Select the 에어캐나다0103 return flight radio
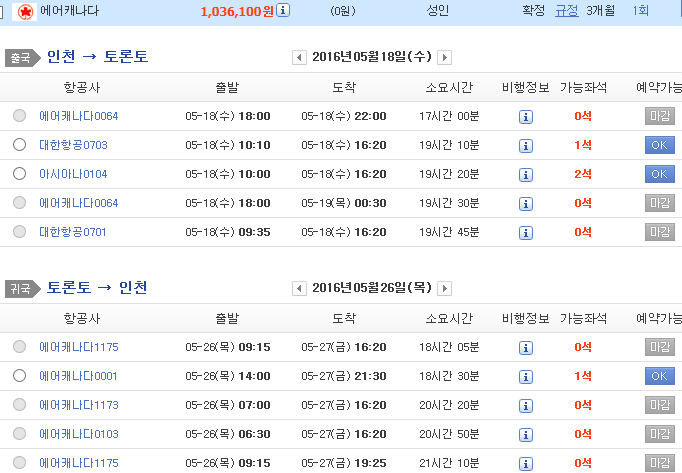Viewport: 682px width, 473px height. click(x=20, y=433)
